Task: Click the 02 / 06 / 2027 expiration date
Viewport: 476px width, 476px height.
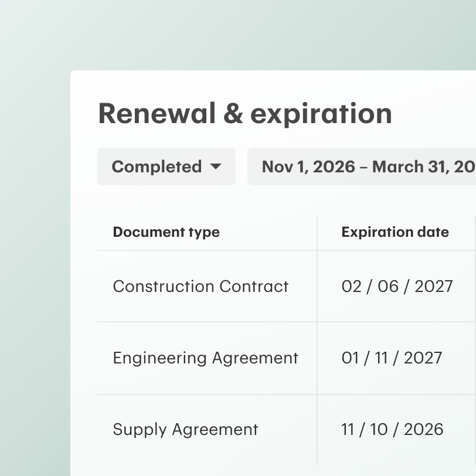Action: (x=397, y=287)
